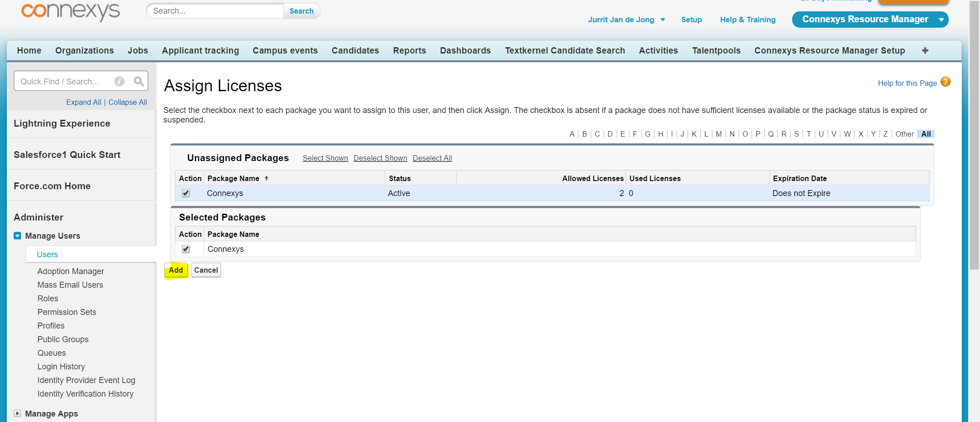
Task: Click the page vertical scrollbar
Action: tap(974, 135)
